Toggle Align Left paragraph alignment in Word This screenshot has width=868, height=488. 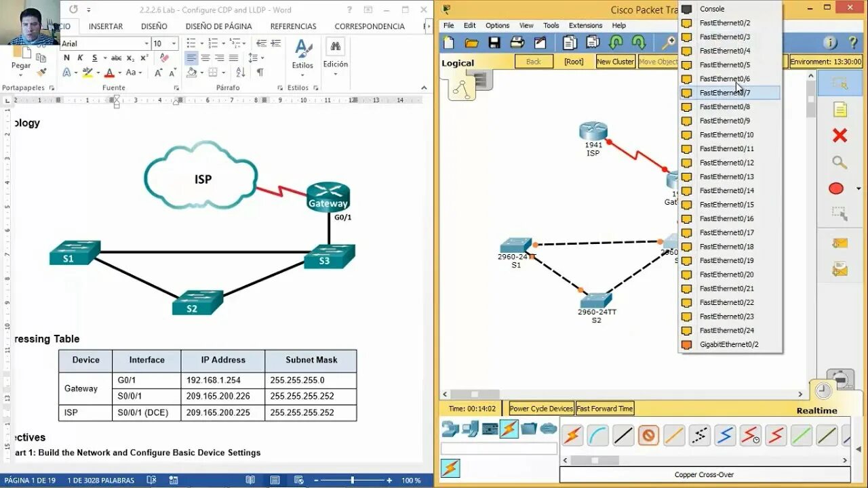pos(191,58)
